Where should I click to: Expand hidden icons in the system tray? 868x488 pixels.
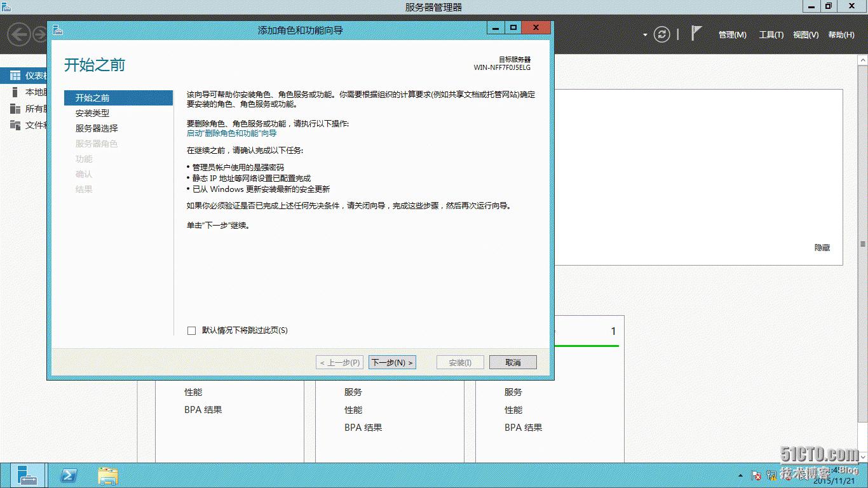(742, 475)
